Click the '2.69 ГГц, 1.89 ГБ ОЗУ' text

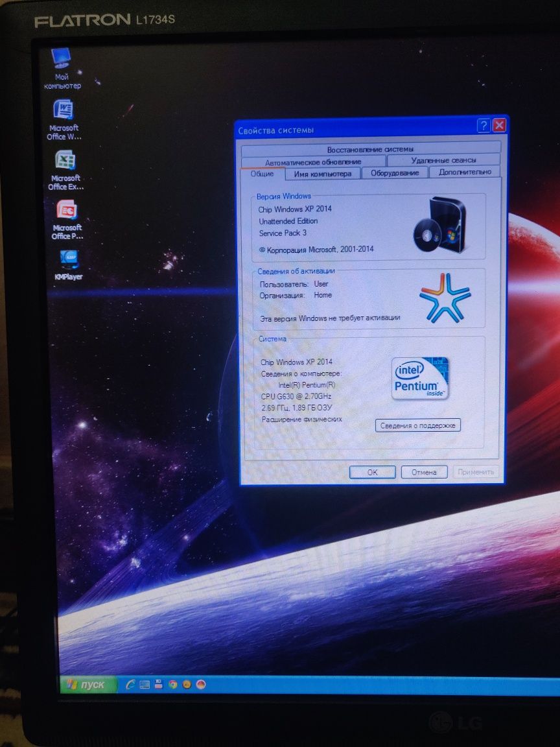[x=297, y=408]
